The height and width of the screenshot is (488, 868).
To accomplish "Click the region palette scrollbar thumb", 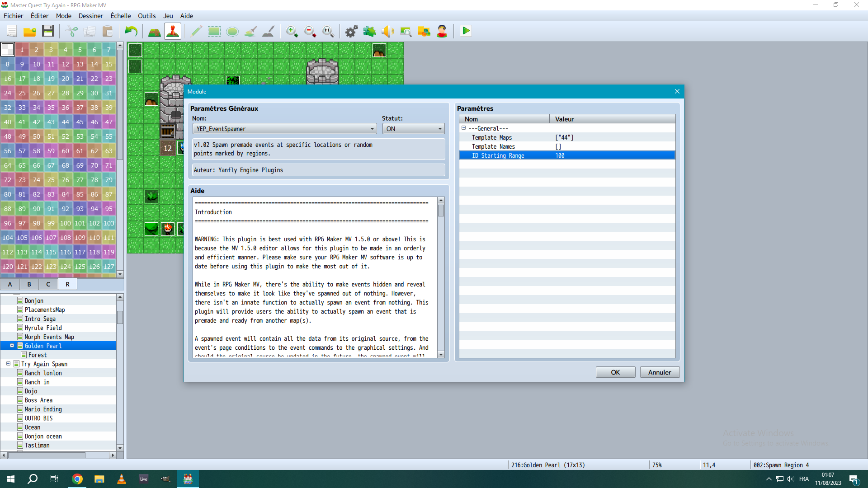I will pos(120,104).
